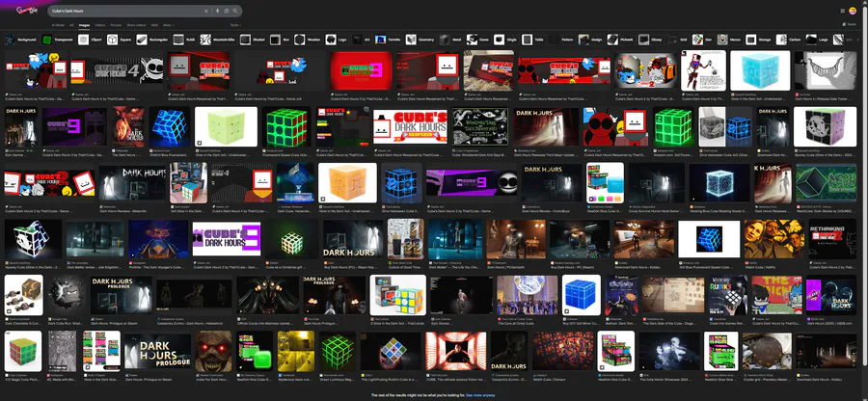Apply the Design filter chip
Image resolution: width=868 pixels, height=401 pixels.
(590, 40)
